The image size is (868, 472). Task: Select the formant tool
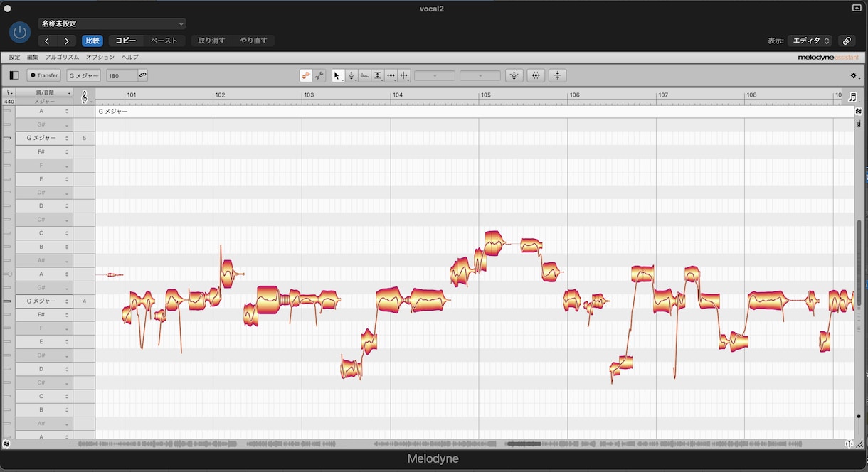(x=364, y=75)
